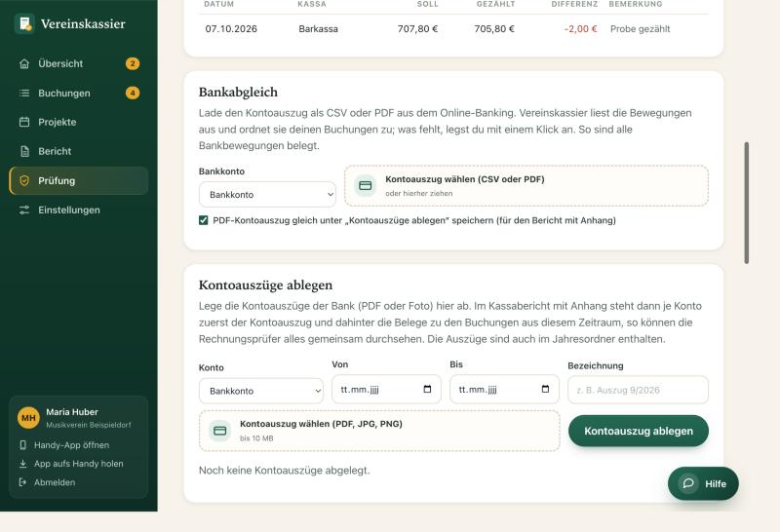Viewport: 780px width, 532px height.
Task: Click into the Von date field
Action: [x=386, y=390]
